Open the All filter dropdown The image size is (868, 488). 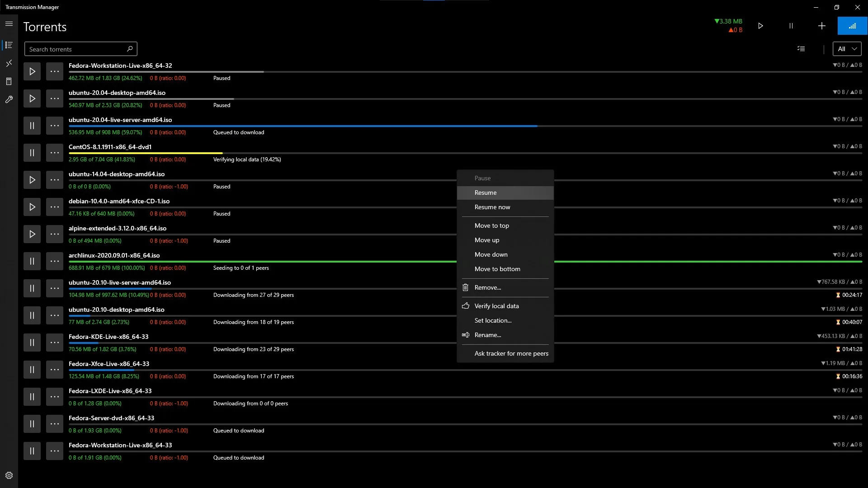coord(847,49)
